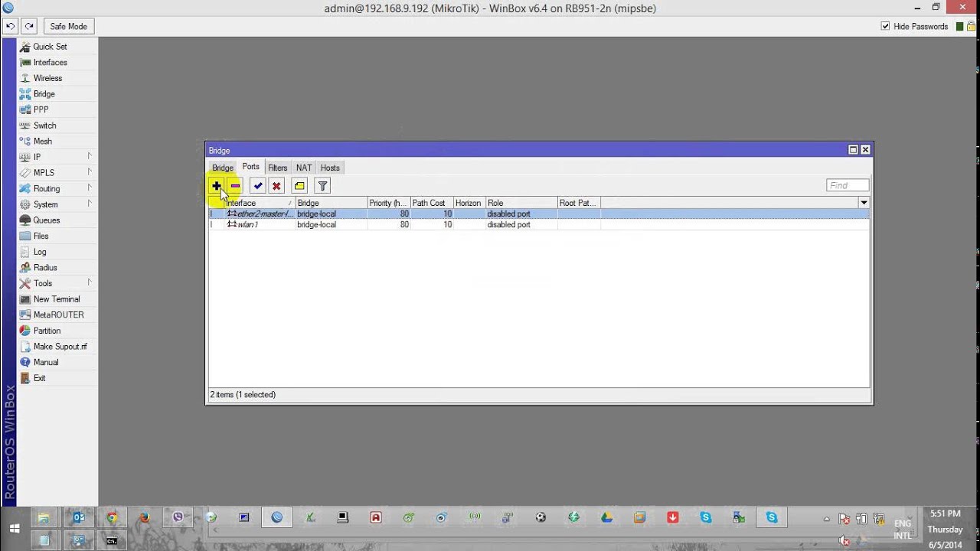Sort by the Root Pat... column header
This screenshot has width=980, height=551.
tap(580, 203)
